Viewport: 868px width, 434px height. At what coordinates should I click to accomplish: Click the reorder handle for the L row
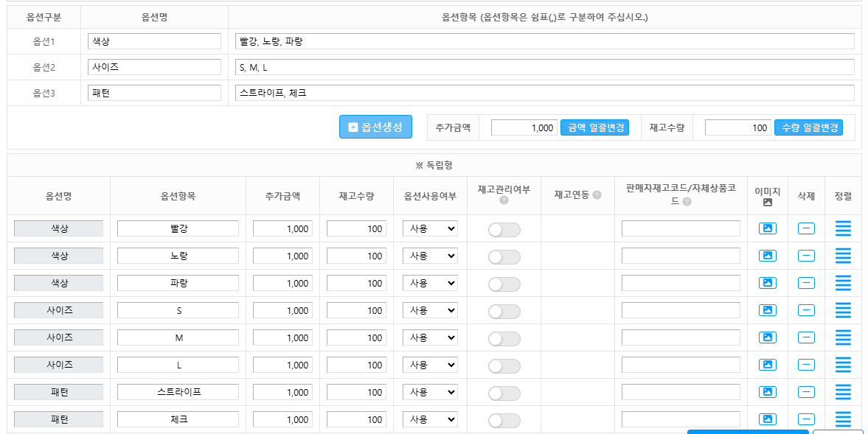[x=843, y=365]
